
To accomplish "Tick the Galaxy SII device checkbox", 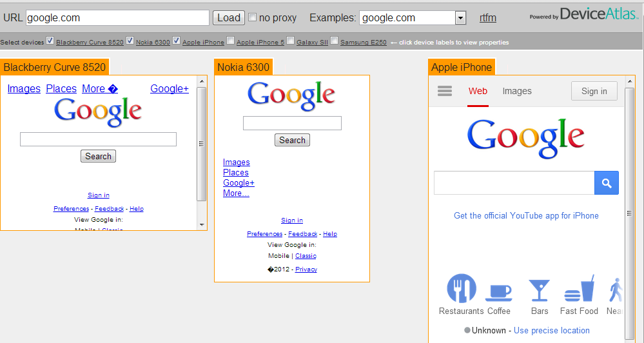I will [290, 41].
